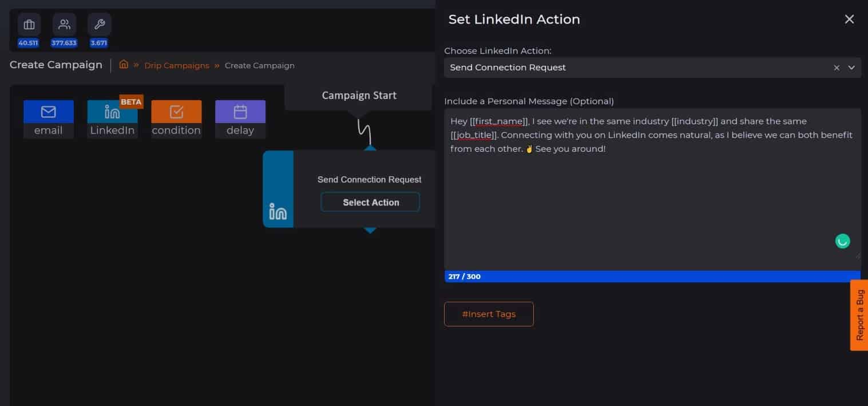Screen dimensions: 868x406
Task: Choose the purple delay calendar block
Action: click(x=240, y=112)
